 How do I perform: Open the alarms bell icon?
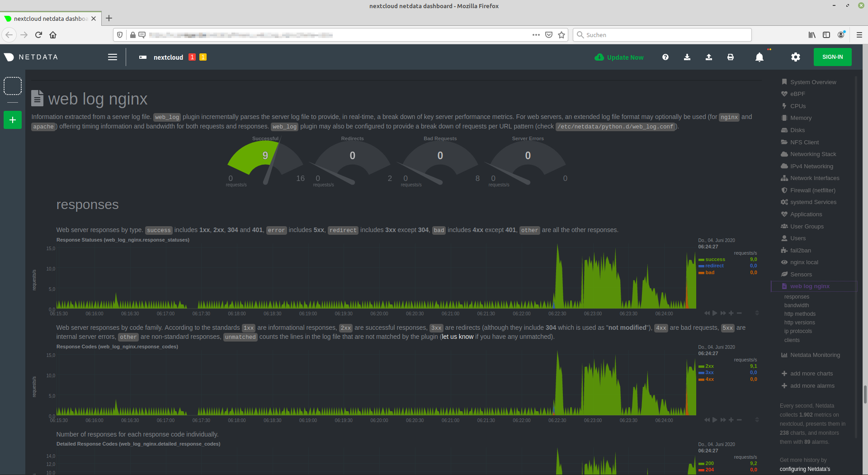tap(759, 57)
